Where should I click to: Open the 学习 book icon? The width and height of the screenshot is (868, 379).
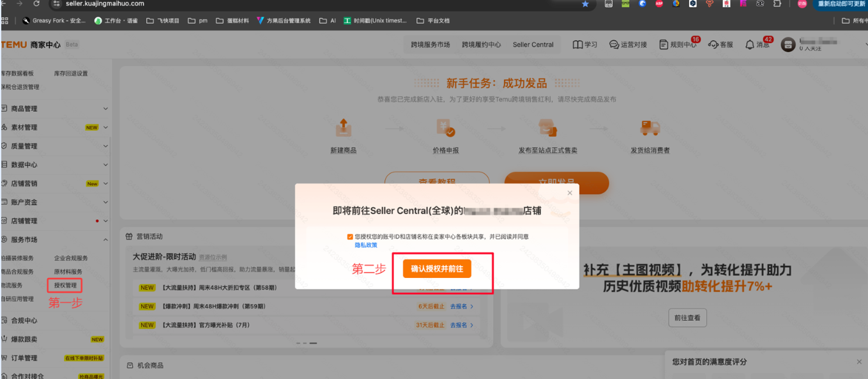577,45
